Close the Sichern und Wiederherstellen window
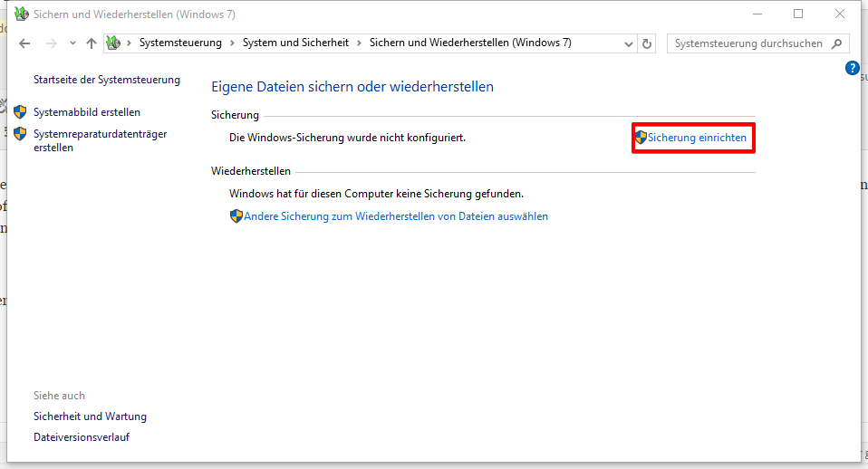The width and height of the screenshot is (868, 469). [840, 14]
